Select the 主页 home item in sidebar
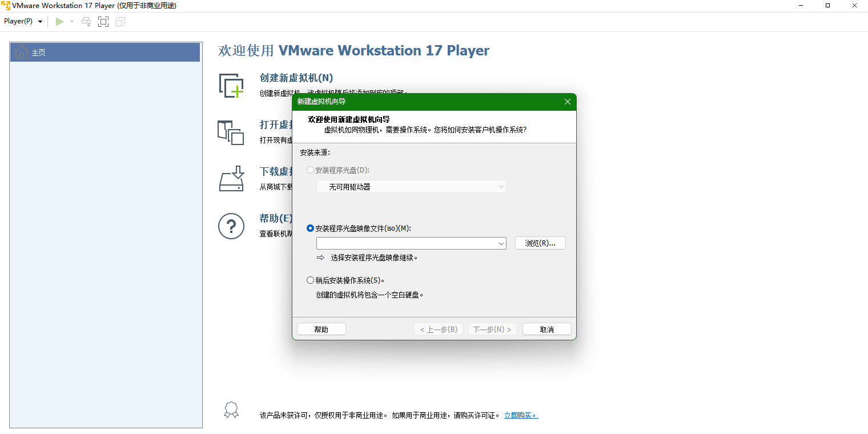The width and height of the screenshot is (868, 434). click(x=105, y=53)
